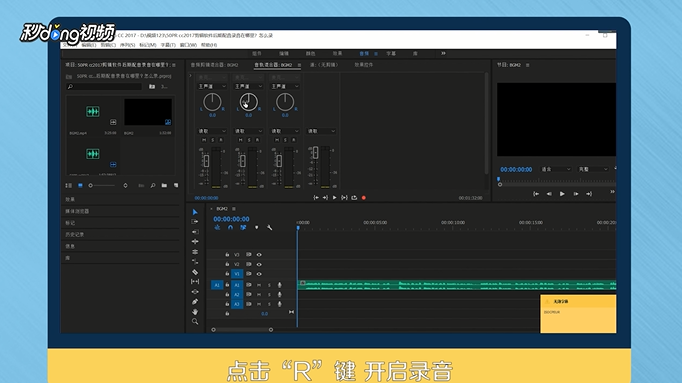Click the red record button in mixer
The image size is (682, 383).
pyautogui.click(x=364, y=198)
